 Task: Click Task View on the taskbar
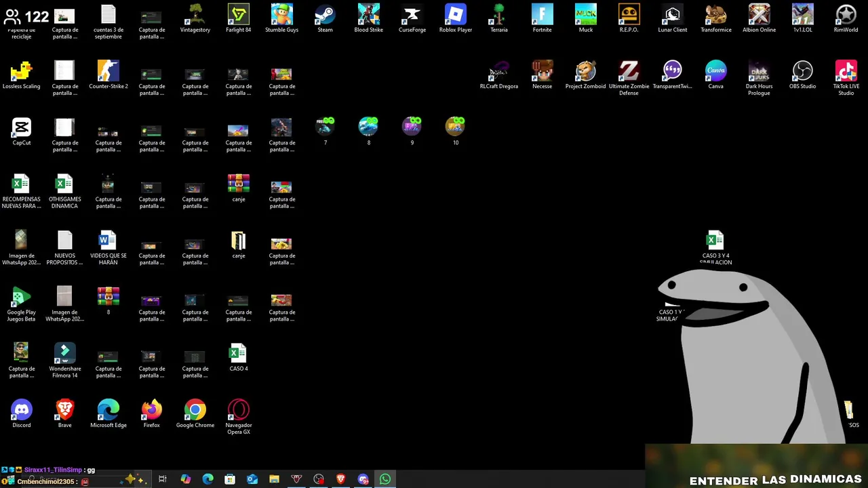(163, 479)
